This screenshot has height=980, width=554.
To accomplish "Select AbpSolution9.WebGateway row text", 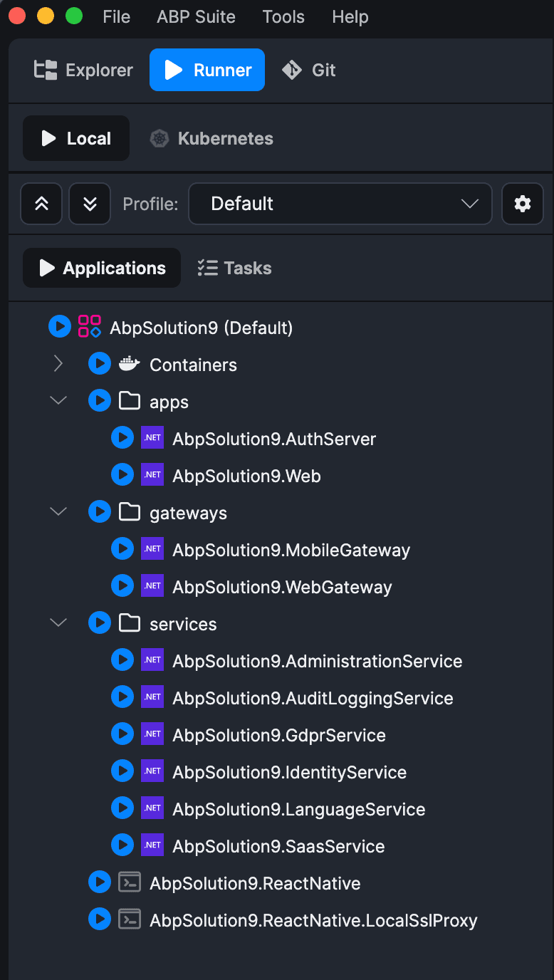I will 282,588.
